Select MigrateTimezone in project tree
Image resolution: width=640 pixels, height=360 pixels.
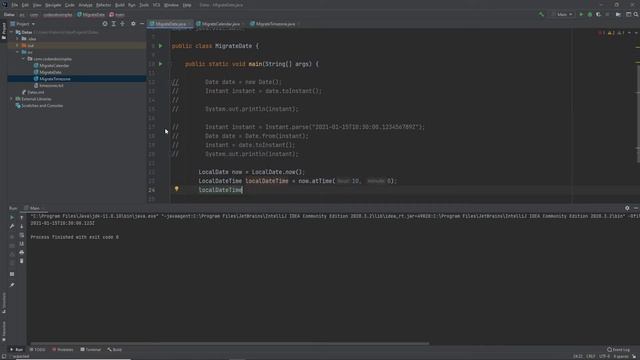tap(55, 79)
